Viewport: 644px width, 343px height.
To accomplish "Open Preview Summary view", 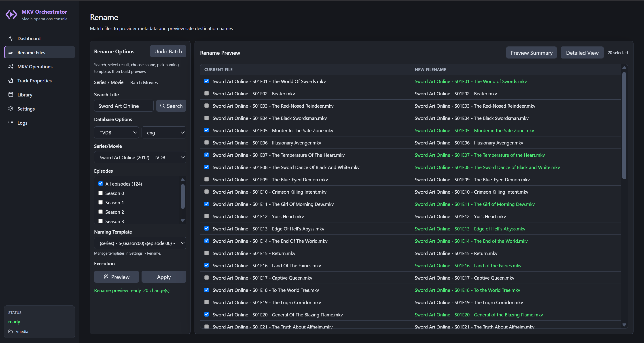I will coord(532,53).
